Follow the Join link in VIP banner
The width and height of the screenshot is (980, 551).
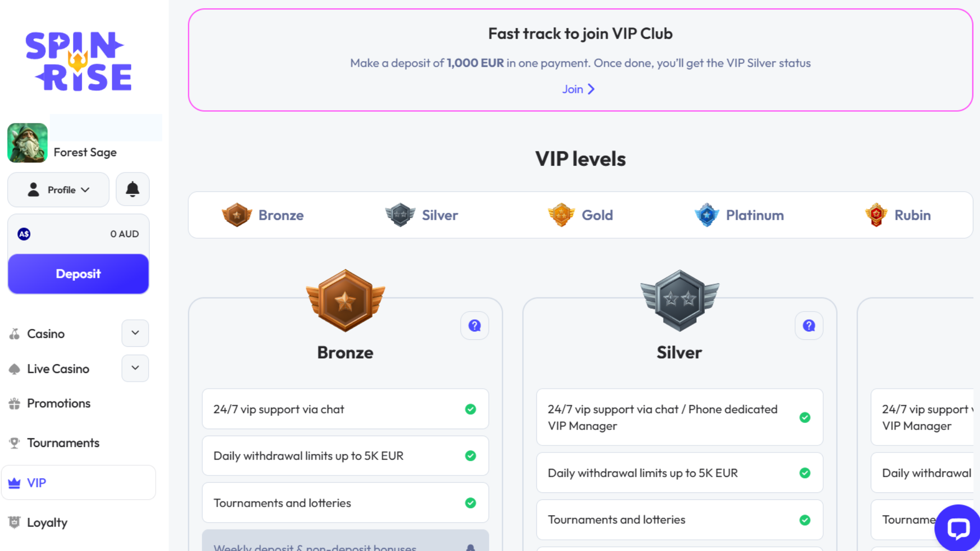(578, 89)
